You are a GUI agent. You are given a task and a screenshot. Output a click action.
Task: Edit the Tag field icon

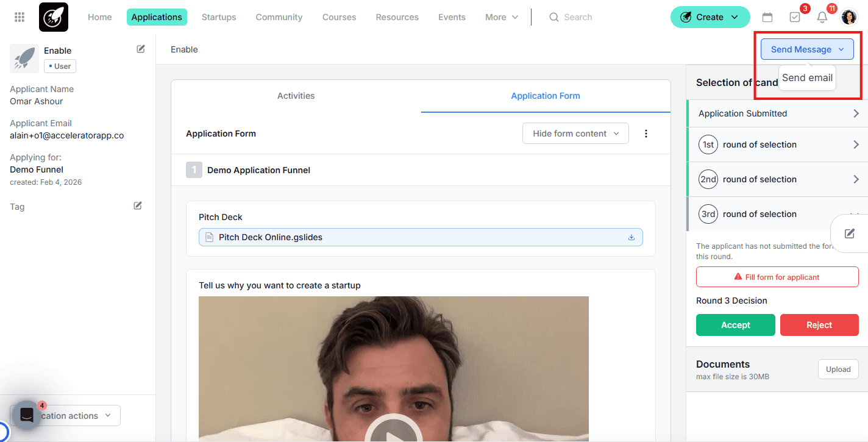pos(138,206)
